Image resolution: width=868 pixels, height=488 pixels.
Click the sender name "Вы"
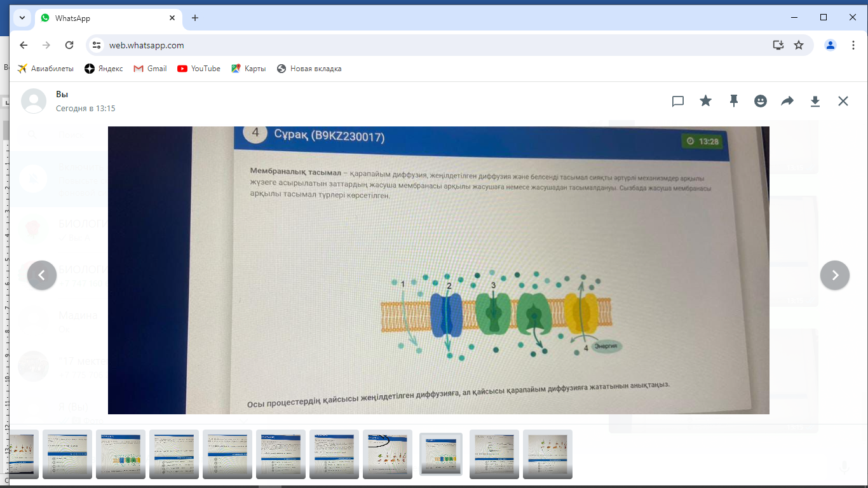[62, 94]
